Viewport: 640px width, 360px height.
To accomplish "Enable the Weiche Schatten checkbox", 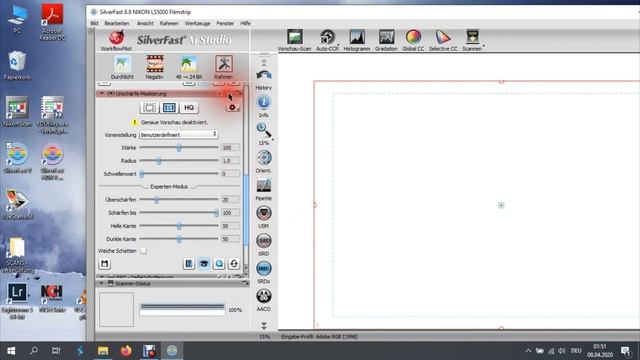I will click(143, 251).
